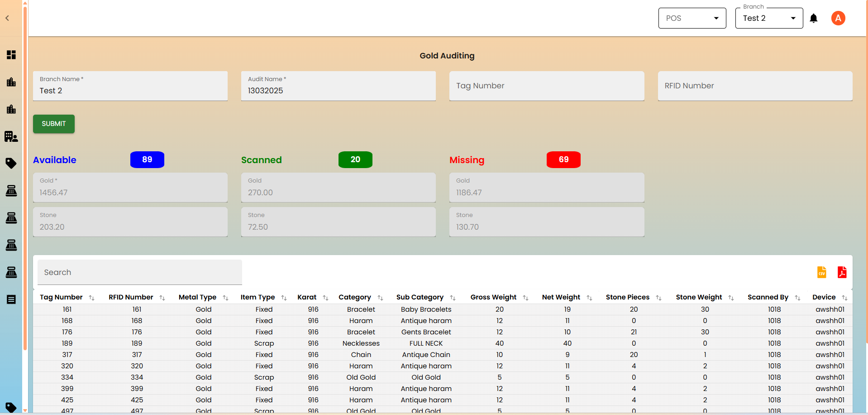868x415 pixels.
Task: Click the table Search box
Action: [140, 272]
